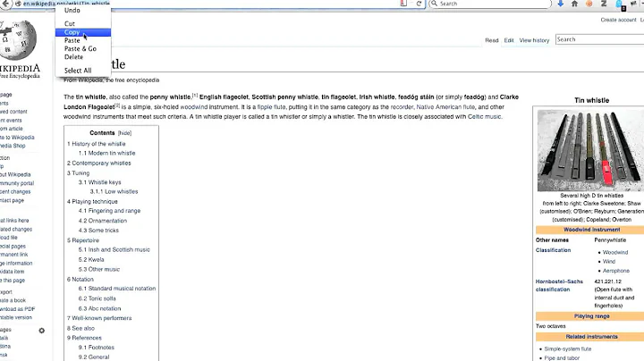Click the blue shopping bag extension icon
The height and width of the screenshot is (361, 644).
point(619,4)
